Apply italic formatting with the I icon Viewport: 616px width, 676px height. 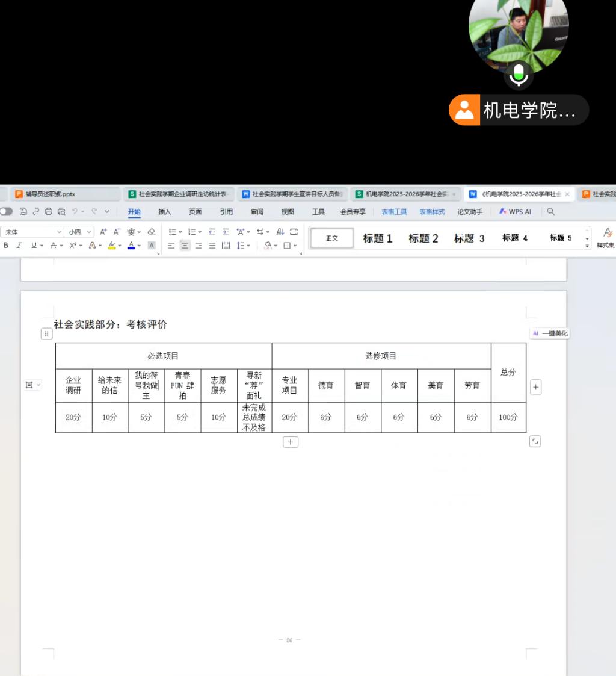(19, 246)
